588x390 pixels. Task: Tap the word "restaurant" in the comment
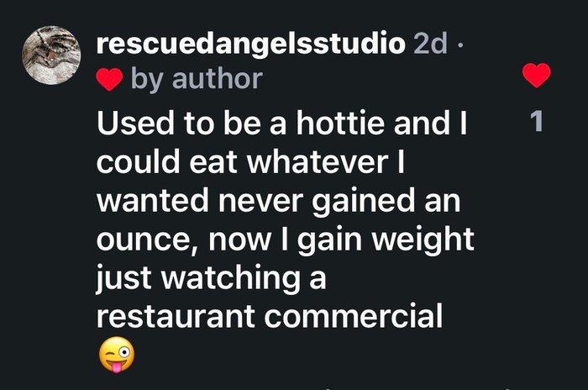176,316
